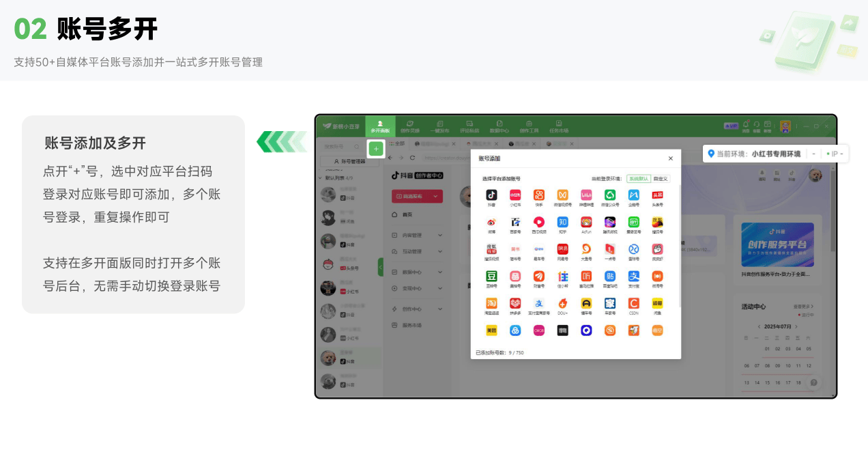Switch login environment to 自定义
868x465 pixels.
click(x=661, y=178)
